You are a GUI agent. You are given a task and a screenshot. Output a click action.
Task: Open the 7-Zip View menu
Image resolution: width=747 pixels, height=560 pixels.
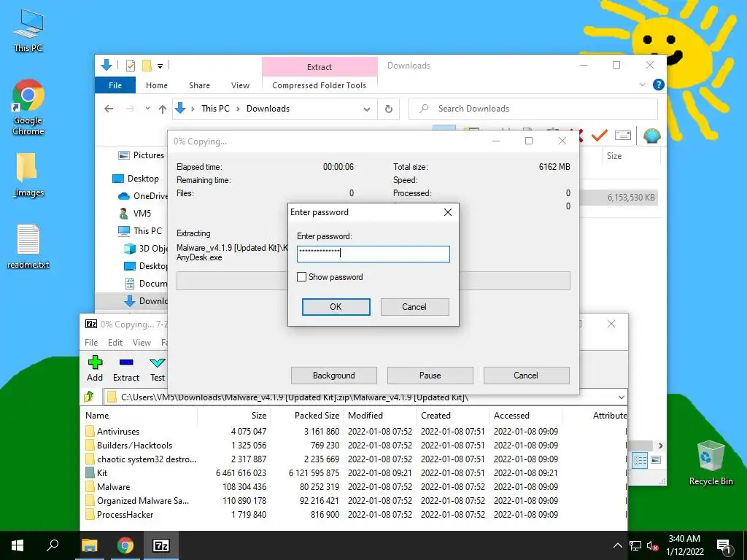(x=142, y=343)
